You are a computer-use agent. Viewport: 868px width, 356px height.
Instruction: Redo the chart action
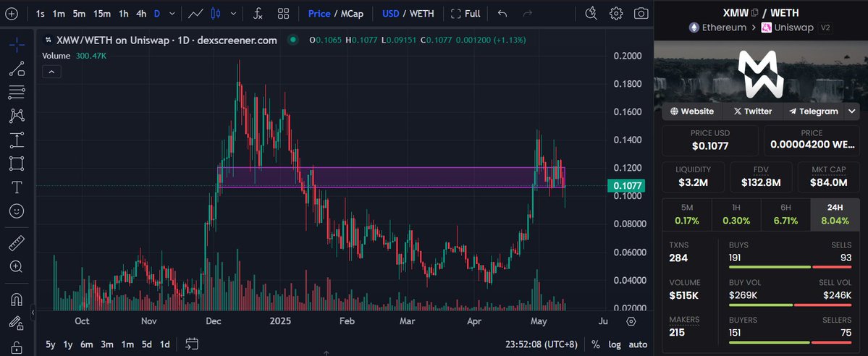(x=528, y=14)
